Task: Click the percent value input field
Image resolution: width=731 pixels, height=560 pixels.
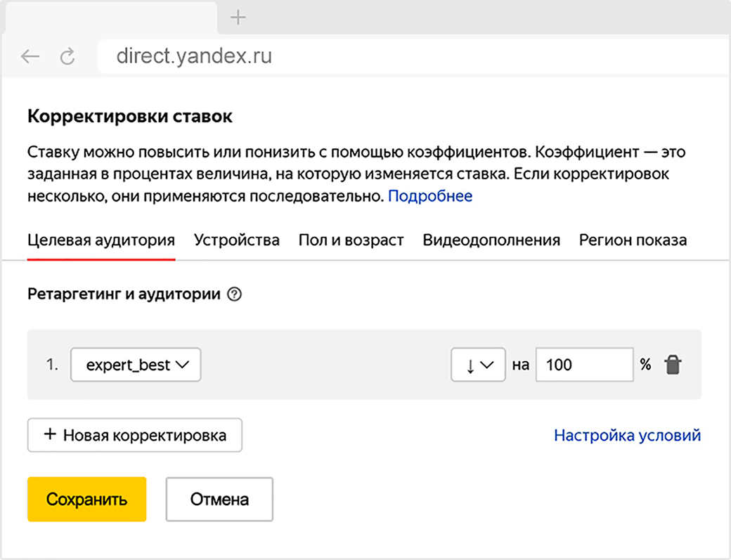Action: [x=585, y=365]
